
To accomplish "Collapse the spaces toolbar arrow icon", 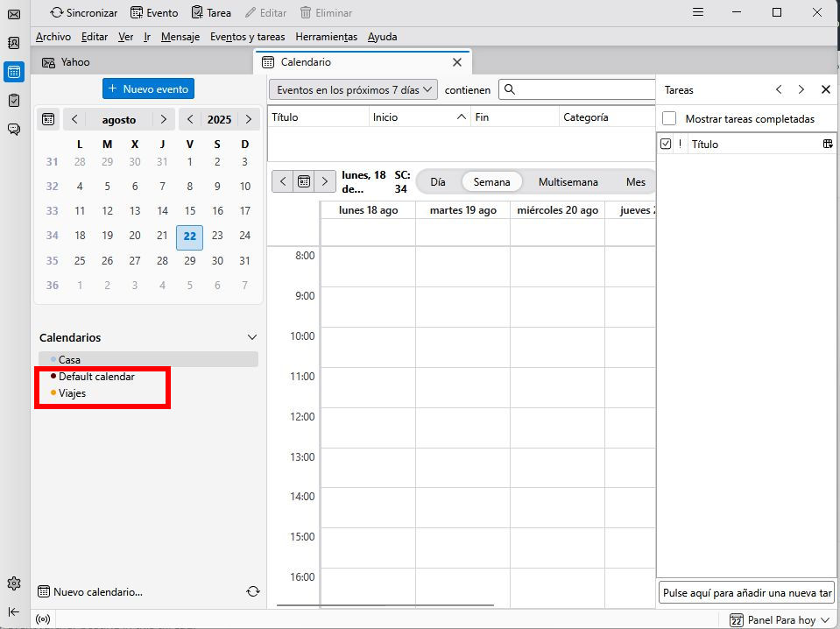I will 14,611.
